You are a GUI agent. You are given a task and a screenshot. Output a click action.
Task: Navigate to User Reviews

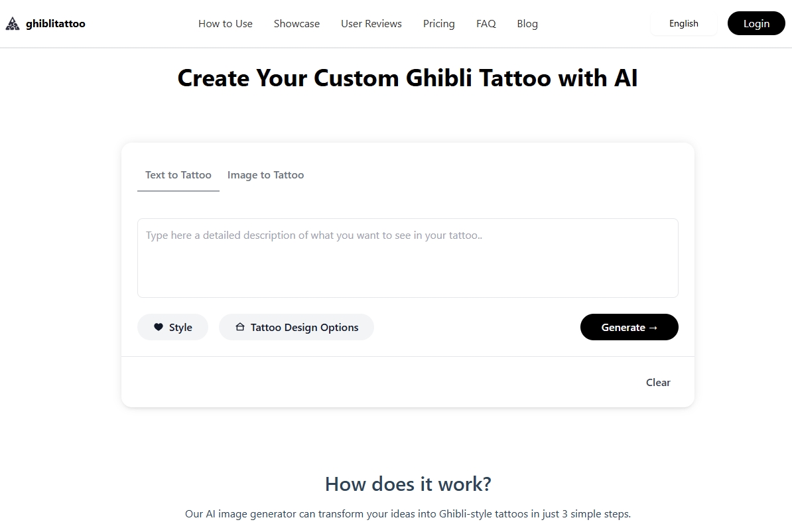tap(371, 24)
